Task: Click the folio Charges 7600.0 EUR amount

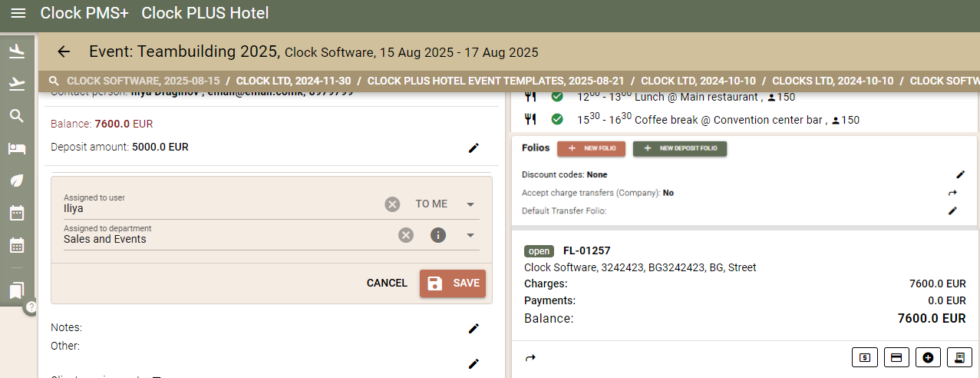Action: tap(937, 283)
